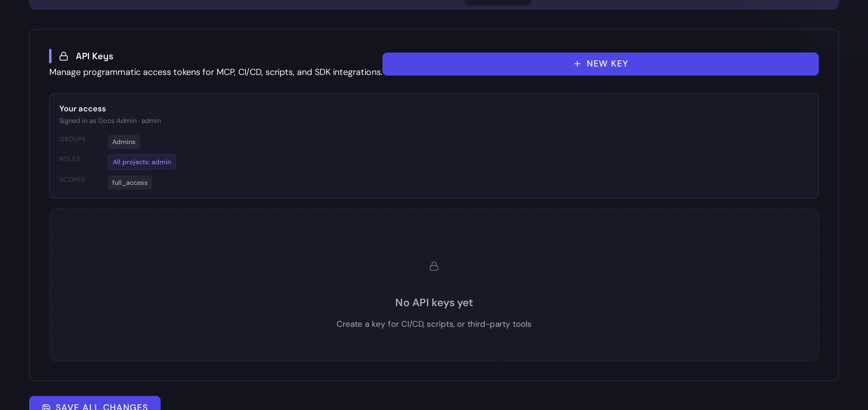The image size is (868, 410).
Task: Click the SCOPES label
Action: click(x=72, y=179)
